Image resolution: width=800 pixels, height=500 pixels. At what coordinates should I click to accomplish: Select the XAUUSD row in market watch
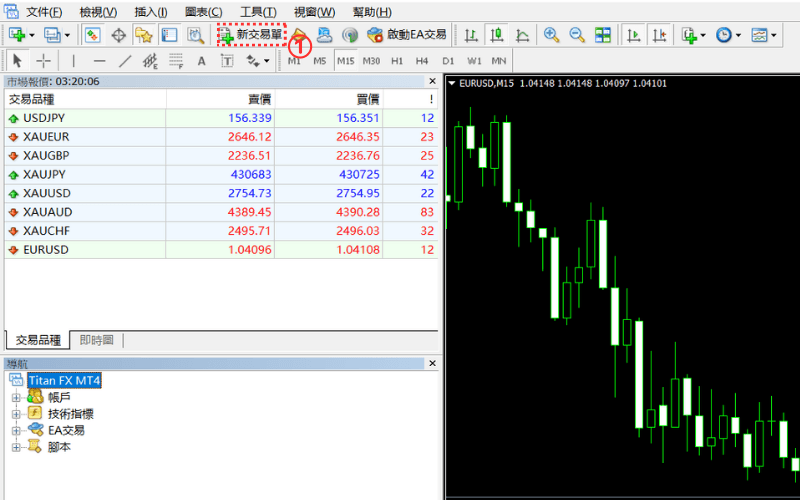pyautogui.click(x=47, y=193)
